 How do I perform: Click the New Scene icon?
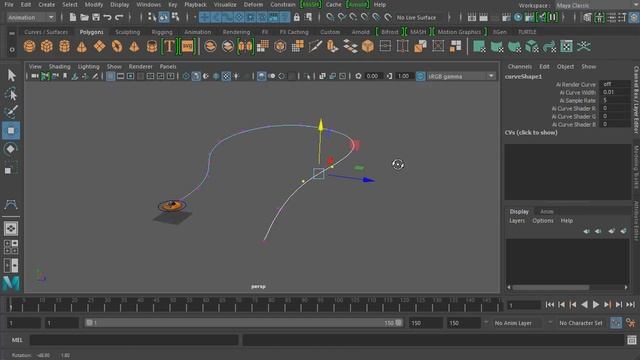coord(73,17)
